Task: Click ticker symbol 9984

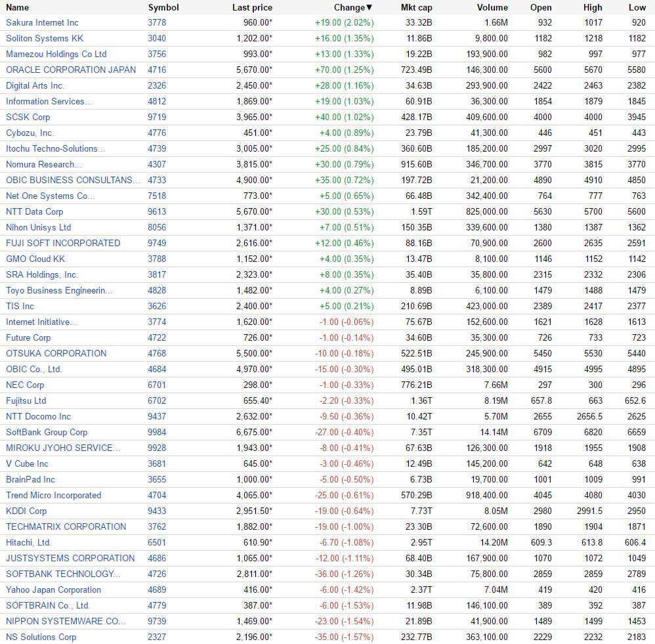Action: coord(157,432)
